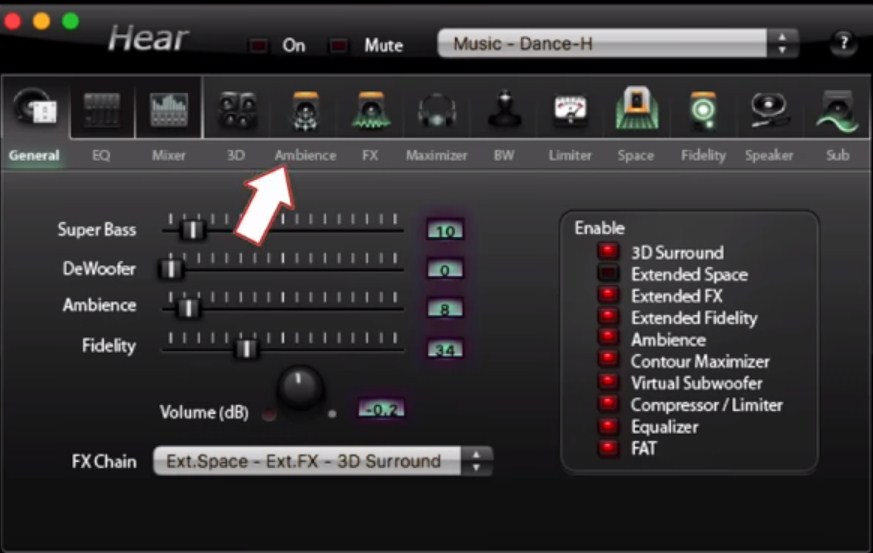This screenshot has width=873, height=553.
Task: Disable the 3D Surround option
Action: tap(607, 252)
